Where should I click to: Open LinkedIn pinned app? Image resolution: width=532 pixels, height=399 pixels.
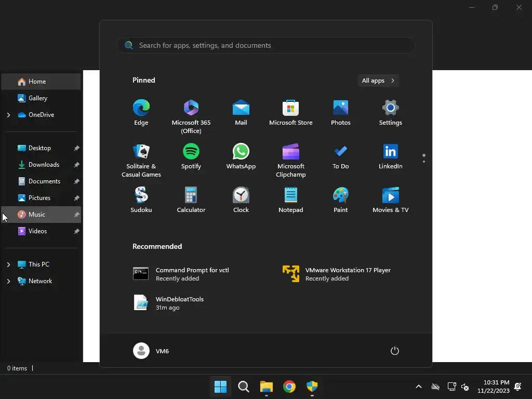391,156
